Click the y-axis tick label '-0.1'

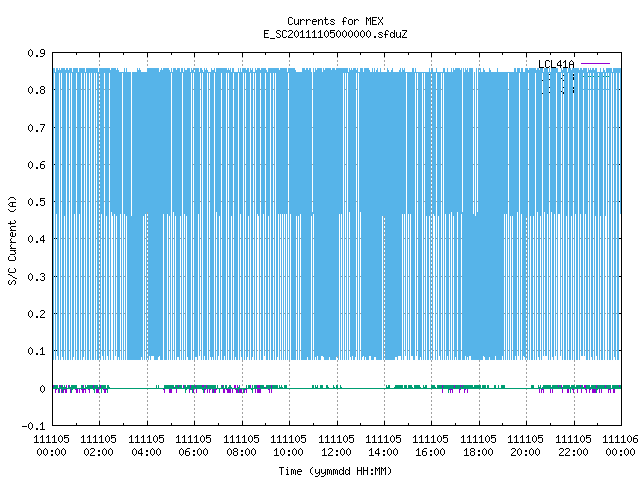point(33,426)
